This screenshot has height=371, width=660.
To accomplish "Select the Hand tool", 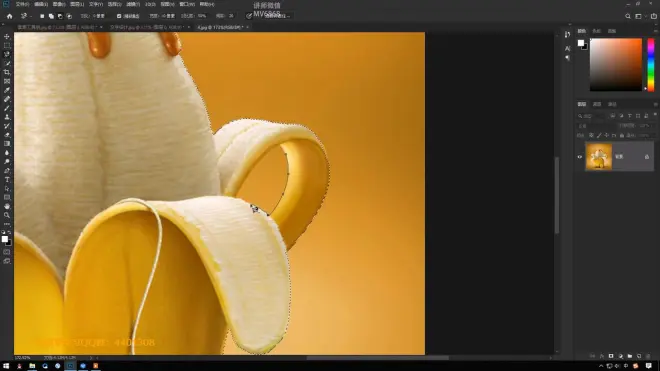I will (x=7, y=206).
